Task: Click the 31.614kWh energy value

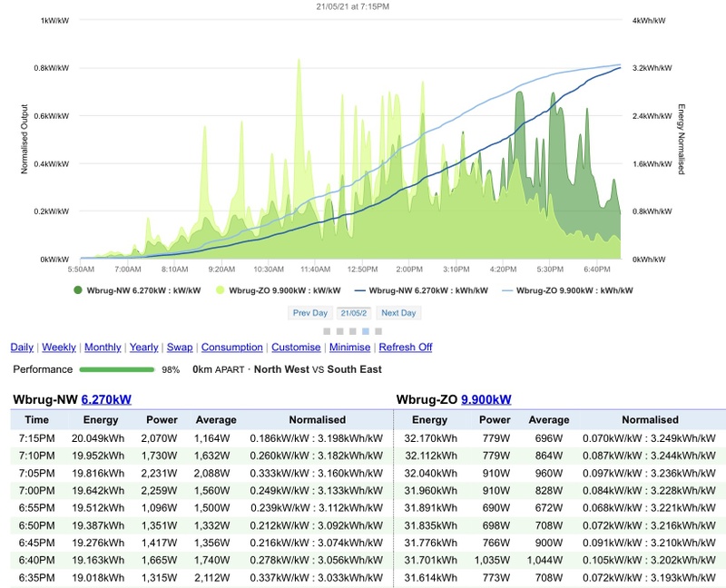Action: [x=430, y=578]
